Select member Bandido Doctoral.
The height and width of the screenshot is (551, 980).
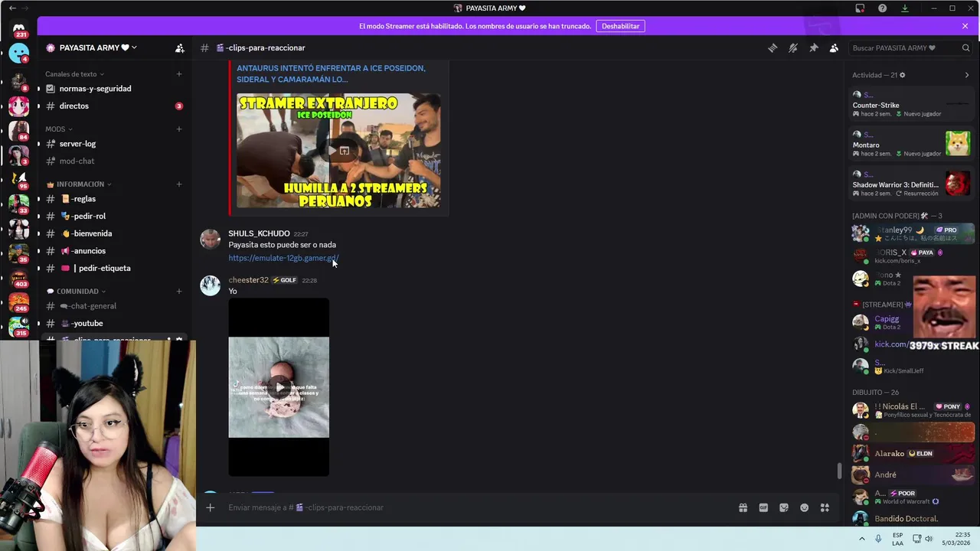pos(911,518)
